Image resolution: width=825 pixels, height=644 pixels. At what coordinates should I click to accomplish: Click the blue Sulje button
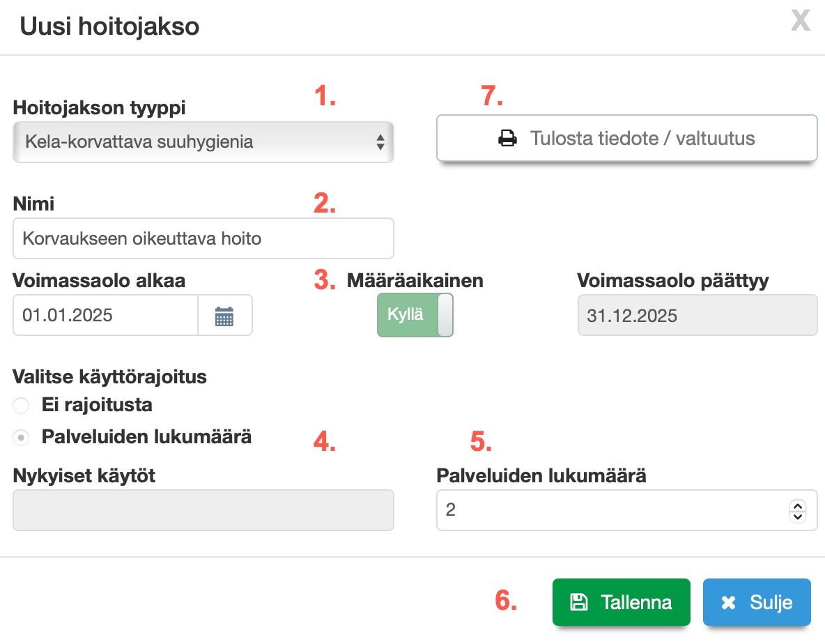[x=757, y=602]
